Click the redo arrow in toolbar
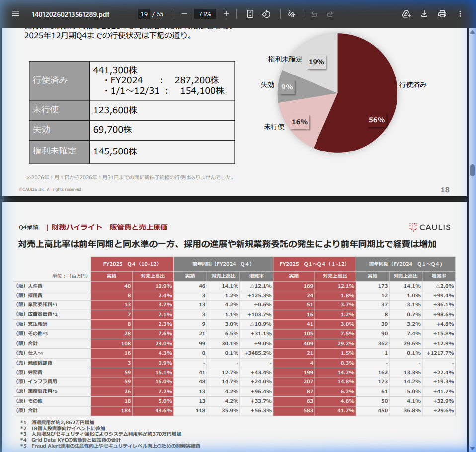The height and width of the screenshot is (452, 476). pos(330,14)
